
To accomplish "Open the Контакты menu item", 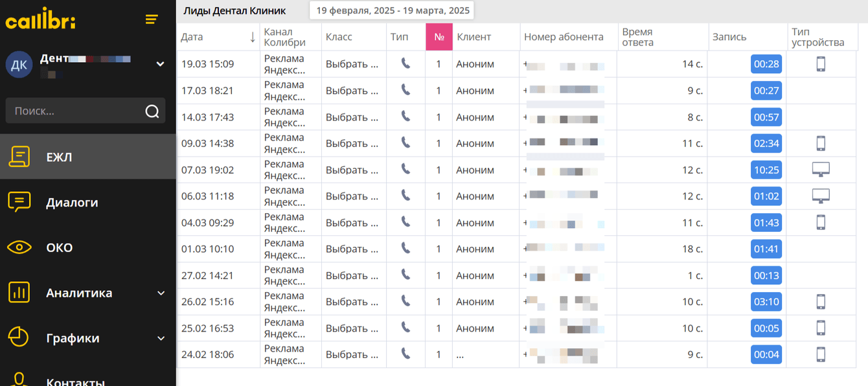I will [75, 381].
